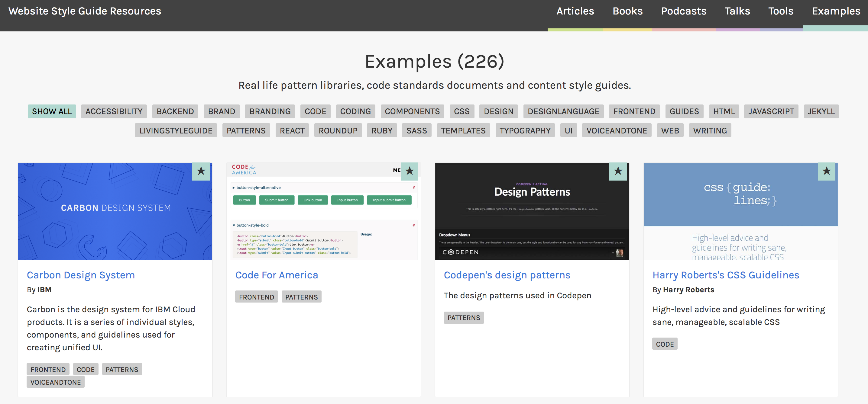This screenshot has height=404, width=868.
Task: Open Harry Roberts's CSS Guidelines title link
Action: [x=726, y=275]
